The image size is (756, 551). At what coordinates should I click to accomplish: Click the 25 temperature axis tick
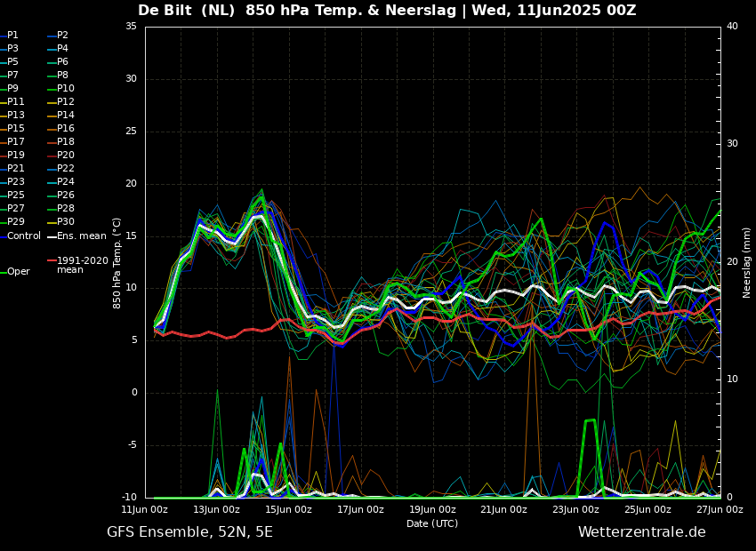[x=131, y=132]
